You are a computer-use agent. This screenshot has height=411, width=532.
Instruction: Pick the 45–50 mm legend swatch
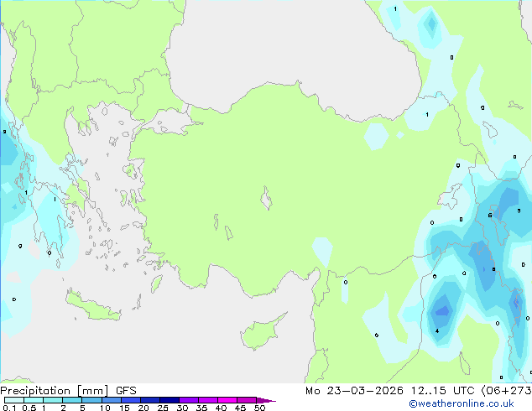pos(247,400)
